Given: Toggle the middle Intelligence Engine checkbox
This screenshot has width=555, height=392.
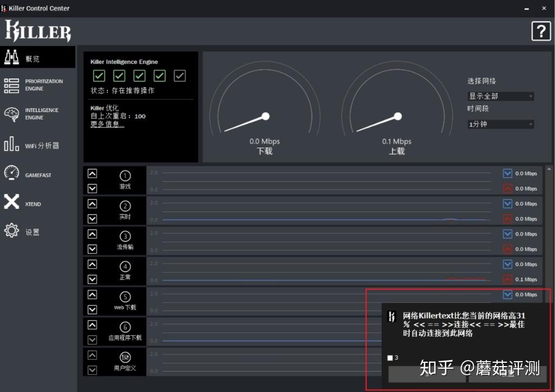Looking at the screenshot, I should pyautogui.click(x=139, y=76).
